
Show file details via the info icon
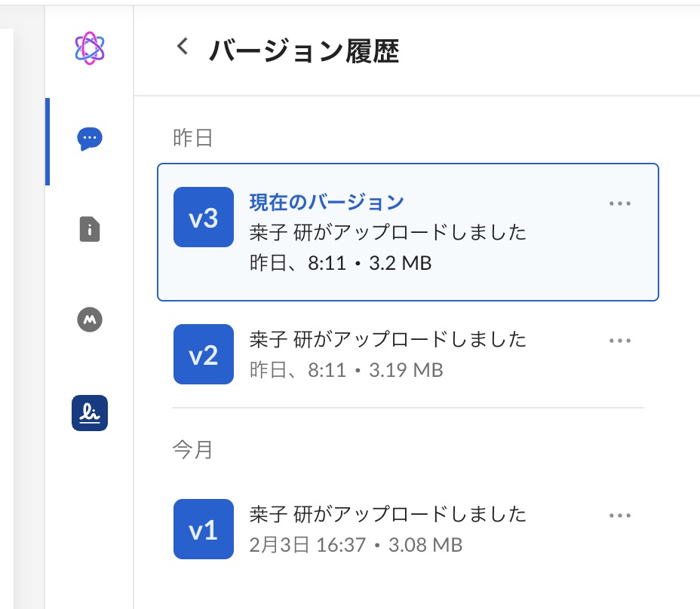90,228
